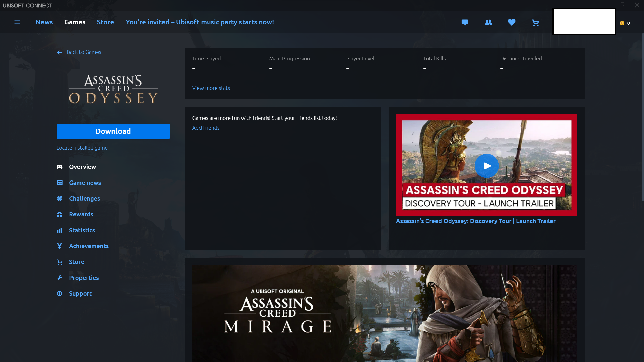Click the friends list icon in navbar
The height and width of the screenshot is (362, 644).
coord(488,22)
